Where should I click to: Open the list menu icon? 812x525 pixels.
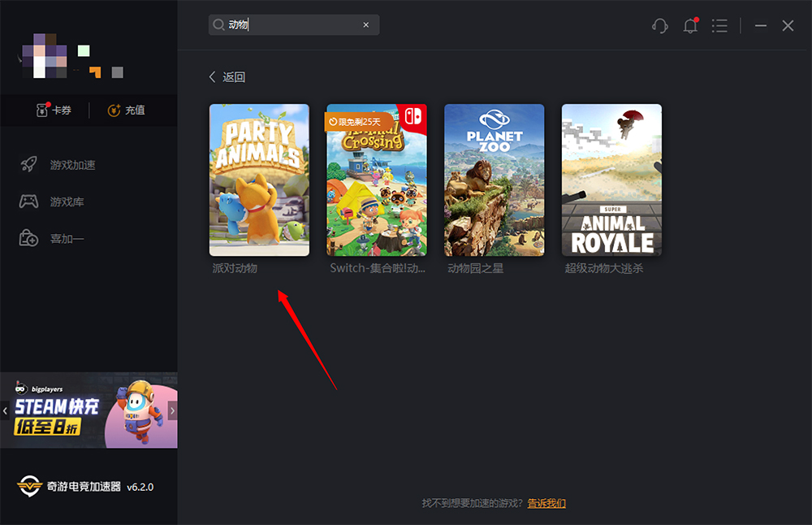click(x=719, y=25)
